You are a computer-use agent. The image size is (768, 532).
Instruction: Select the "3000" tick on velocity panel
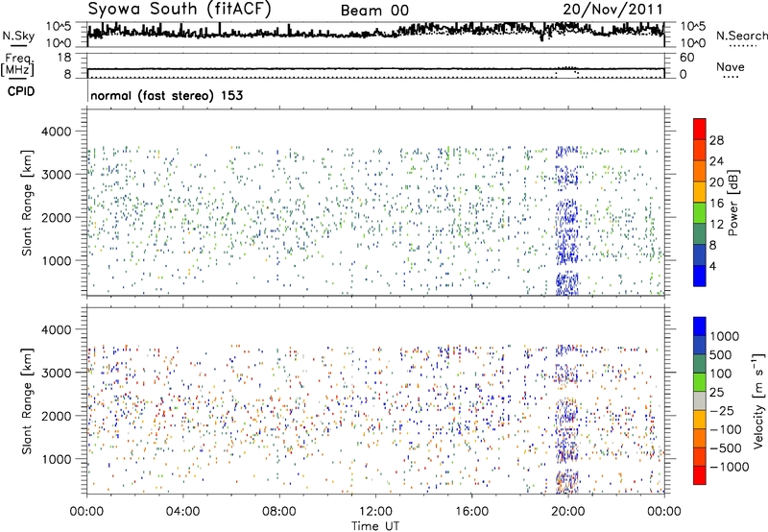[57, 373]
